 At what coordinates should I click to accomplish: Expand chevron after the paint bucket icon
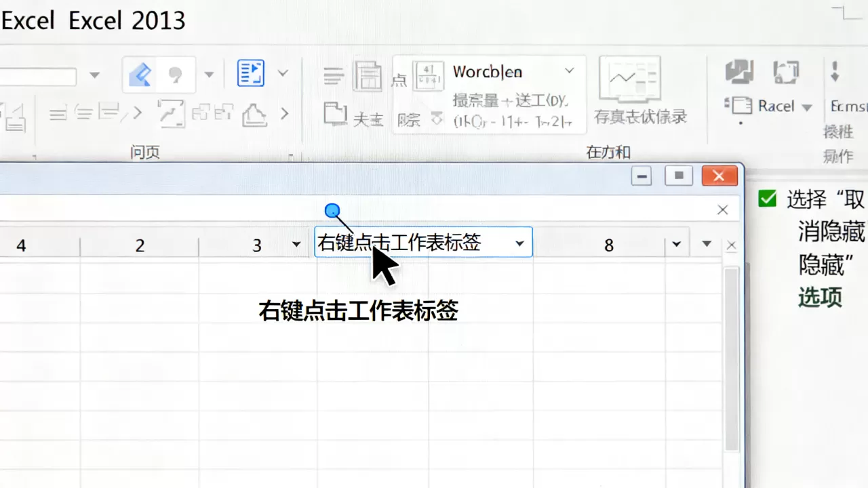[285, 113]
